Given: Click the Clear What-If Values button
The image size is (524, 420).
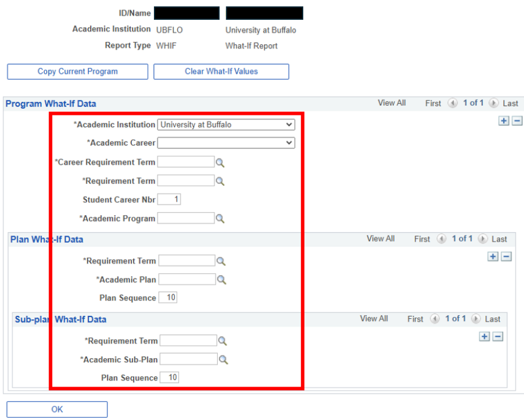Looking at the screenshot, I should (221, 71).
